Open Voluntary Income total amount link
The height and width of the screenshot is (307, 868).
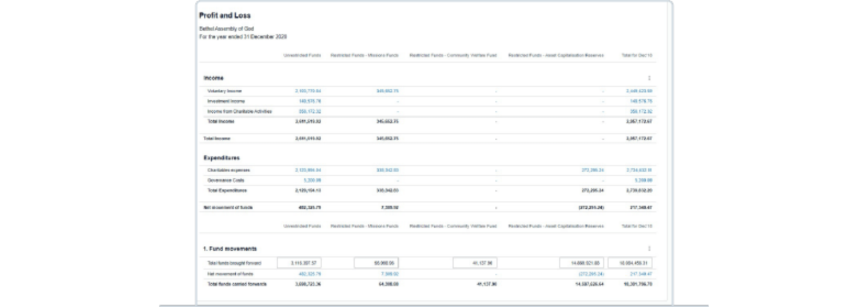point(639,91)
